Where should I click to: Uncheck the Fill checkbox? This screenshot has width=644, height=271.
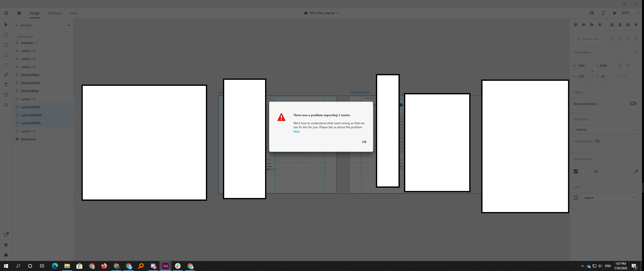(x=576, y=171)
